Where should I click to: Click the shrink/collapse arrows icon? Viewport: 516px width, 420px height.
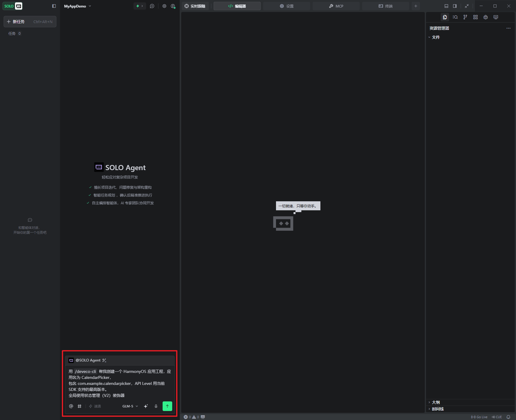click(x=467, y=6)
